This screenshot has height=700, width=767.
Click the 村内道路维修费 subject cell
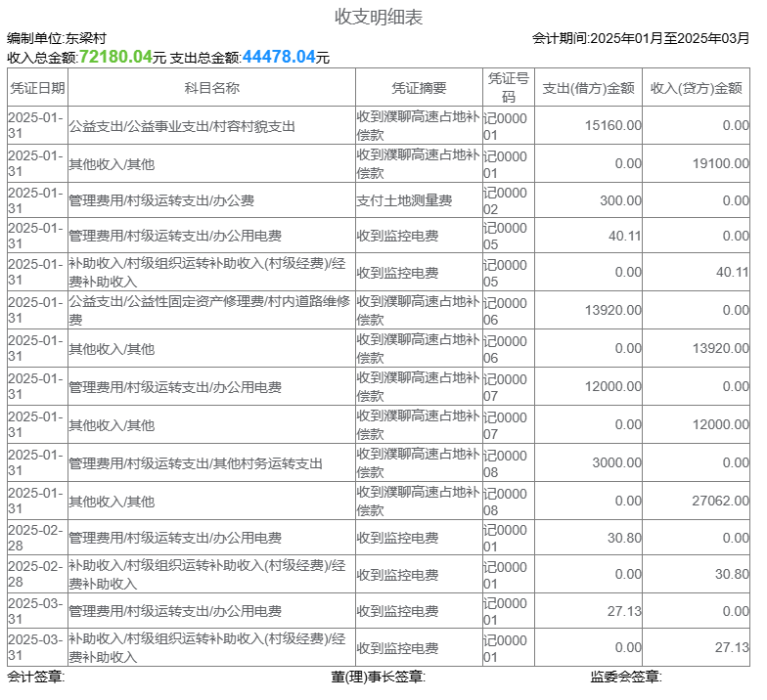coord(209,311)
